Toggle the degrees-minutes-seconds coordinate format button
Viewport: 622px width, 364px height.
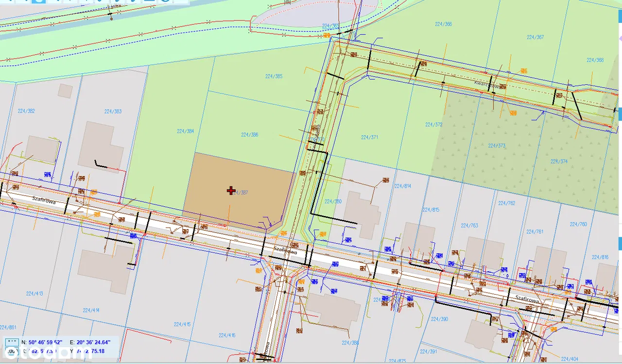12,342
